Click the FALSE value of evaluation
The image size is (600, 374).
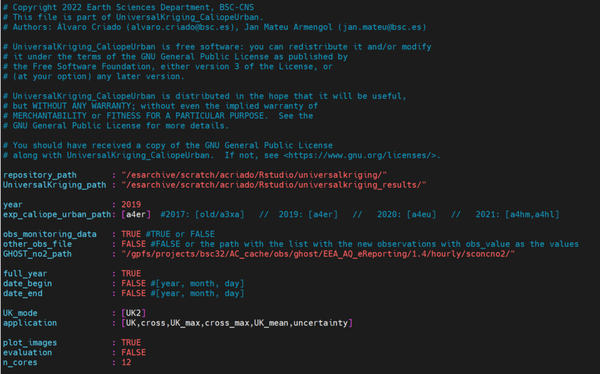134,352
